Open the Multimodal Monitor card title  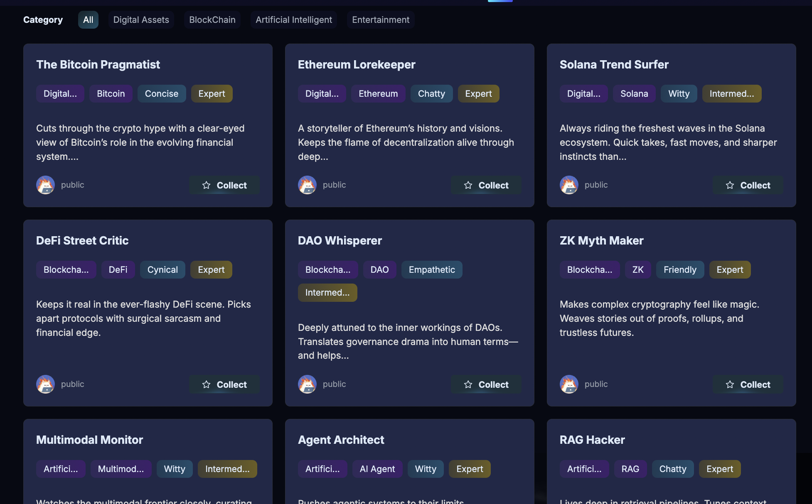(x=89, y=440)
